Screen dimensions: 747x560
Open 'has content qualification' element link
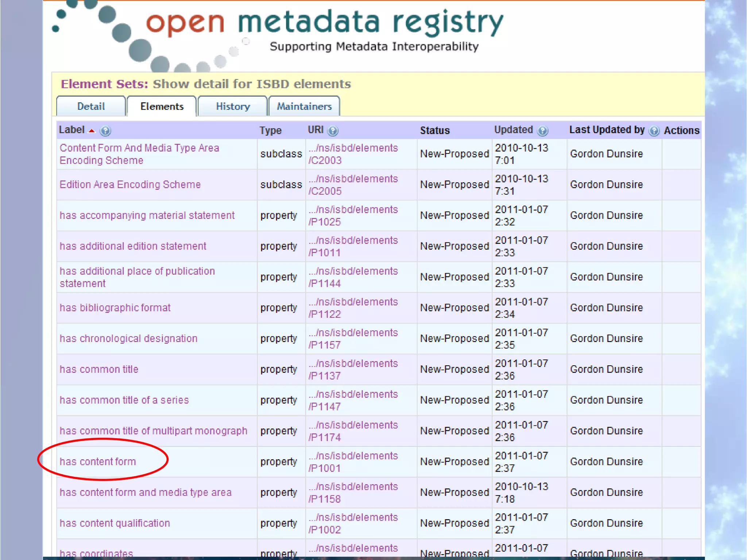point(115,523)
